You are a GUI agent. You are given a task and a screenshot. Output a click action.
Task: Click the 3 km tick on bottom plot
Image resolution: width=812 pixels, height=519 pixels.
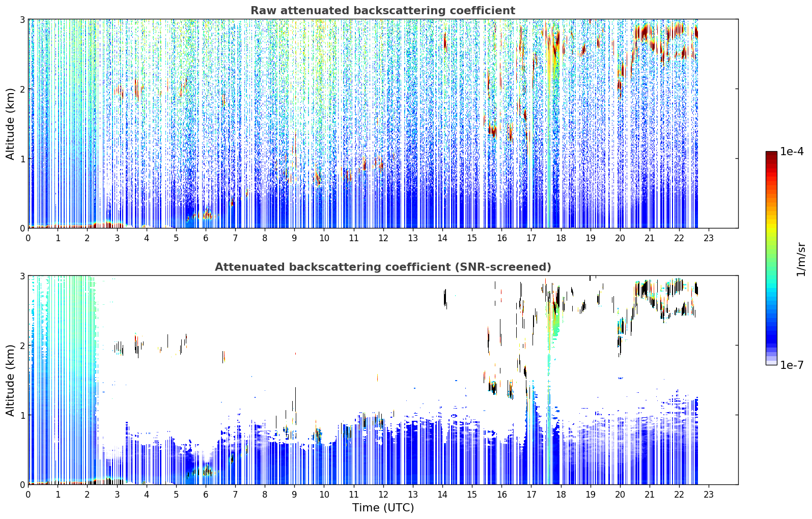[22, 276]
